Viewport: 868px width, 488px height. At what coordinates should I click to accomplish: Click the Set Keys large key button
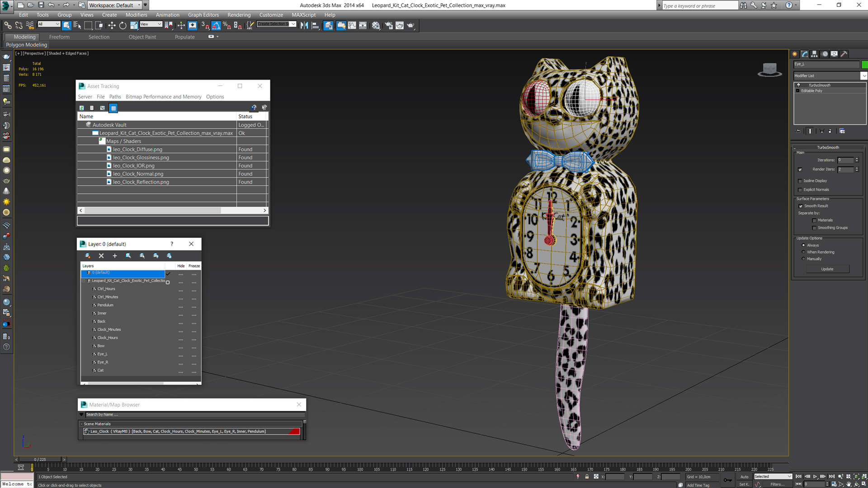(727, 480)
